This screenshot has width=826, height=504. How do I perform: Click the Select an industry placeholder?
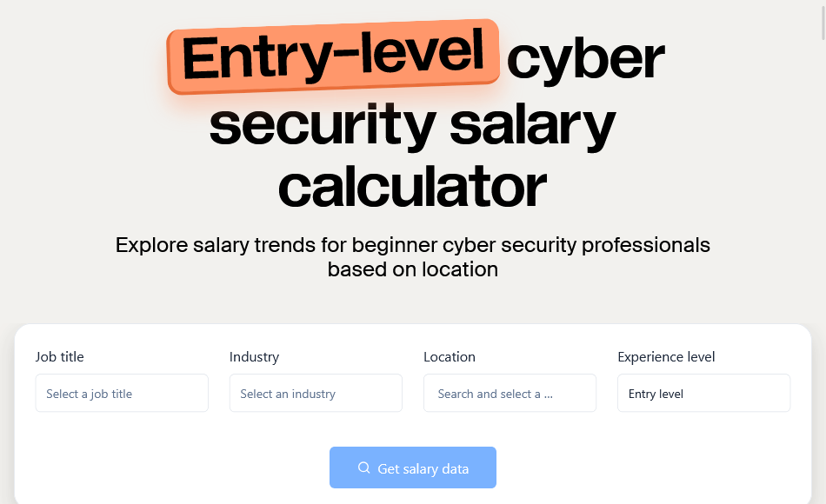pyautogui.click(x=288, y=394)
